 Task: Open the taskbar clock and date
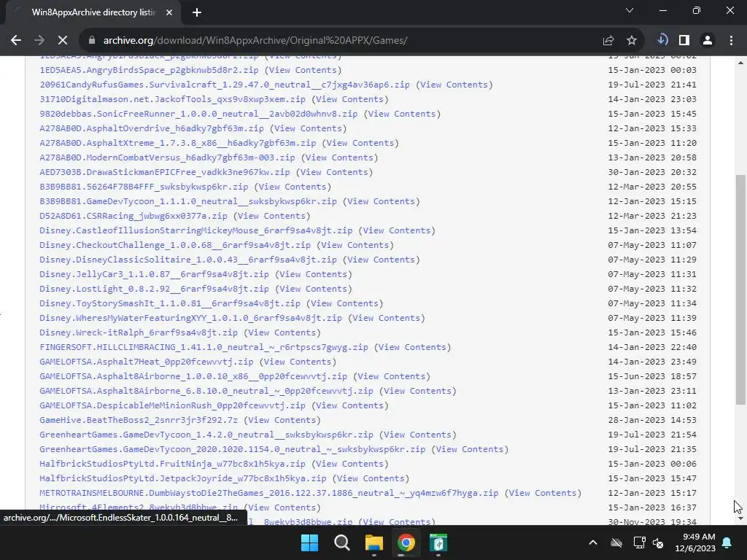pos(695,542)
